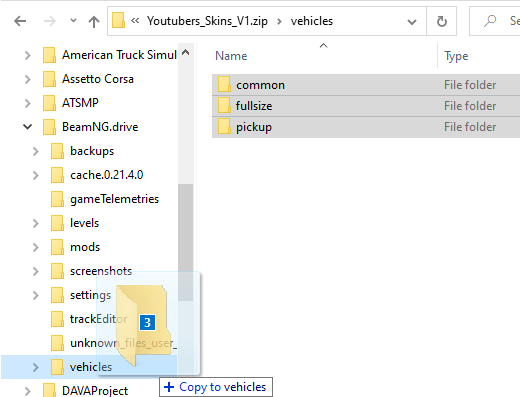Click the Up one level arrow
This screenshot has width=520, height=397.
click(x=94, y=22)
